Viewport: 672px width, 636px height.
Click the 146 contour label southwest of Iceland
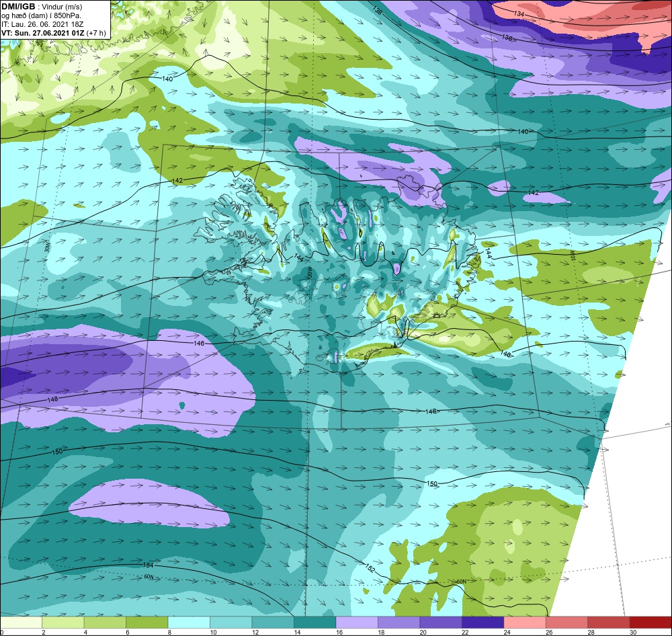tap(200, 343)
